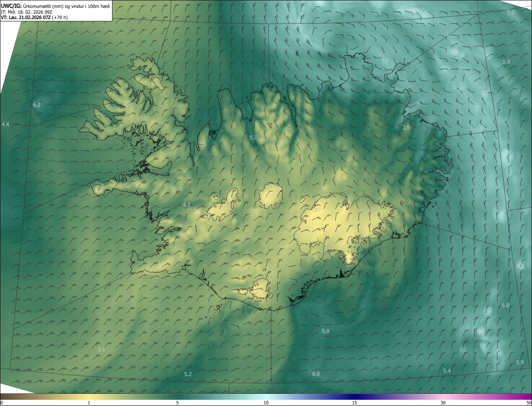Click the map value label 3.1
This screenshot has width=532, height=406.
101,350
